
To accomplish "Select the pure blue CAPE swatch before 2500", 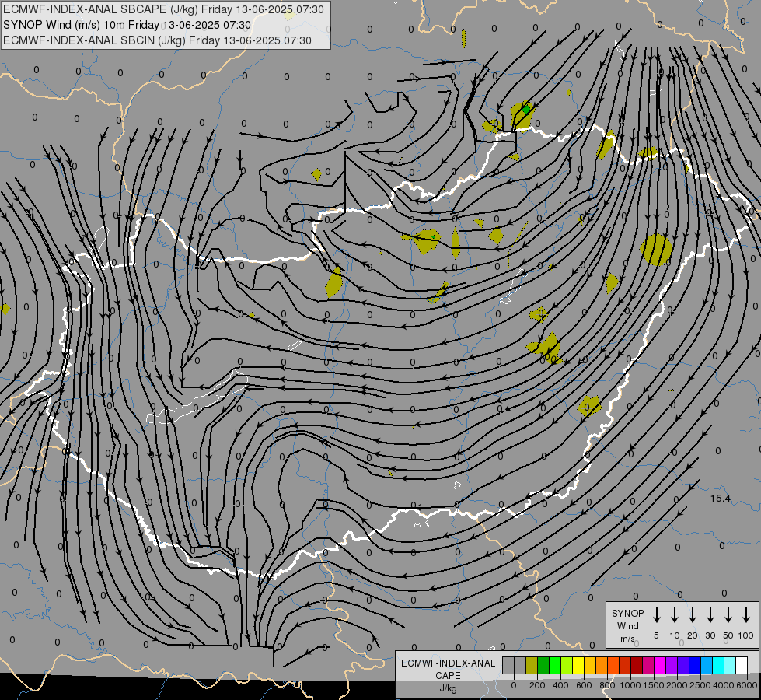I will [x=694, y=666].
